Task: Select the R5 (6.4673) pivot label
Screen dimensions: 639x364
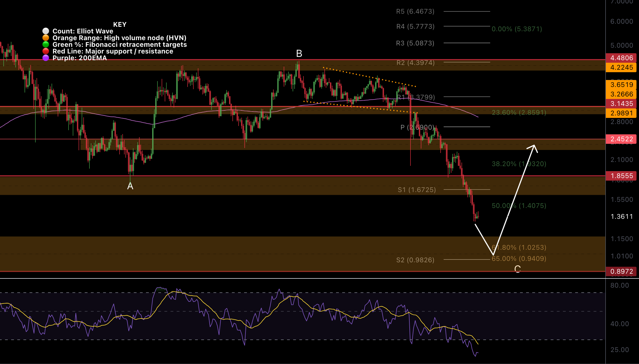Action: 415,11
